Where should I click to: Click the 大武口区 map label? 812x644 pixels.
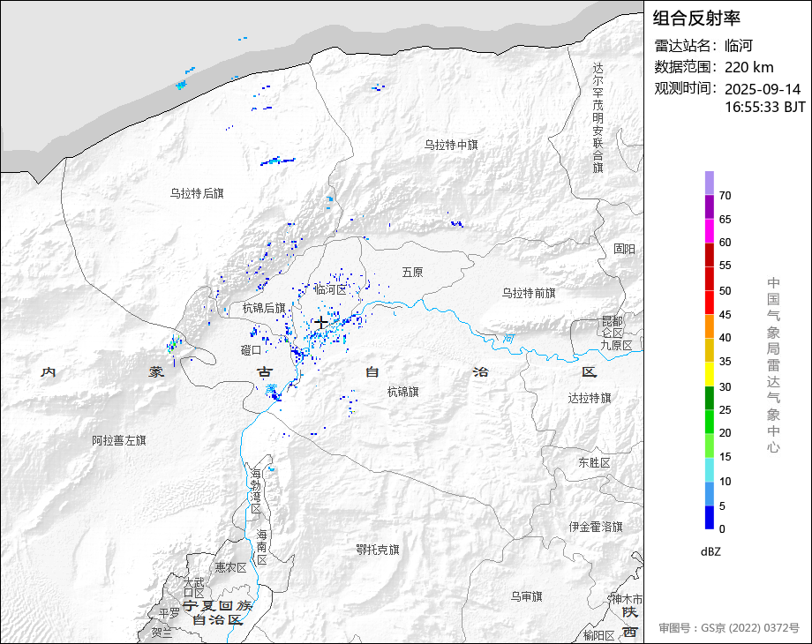[194, 587]
